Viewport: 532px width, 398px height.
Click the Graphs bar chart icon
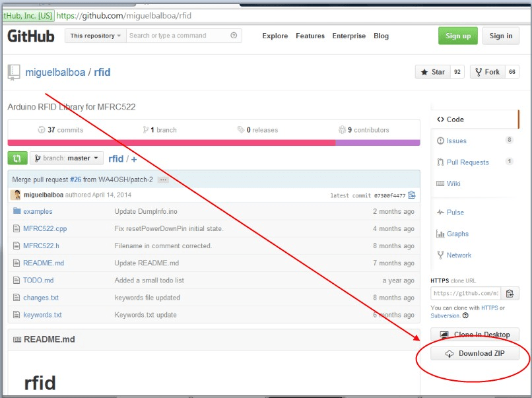point(440,234)
